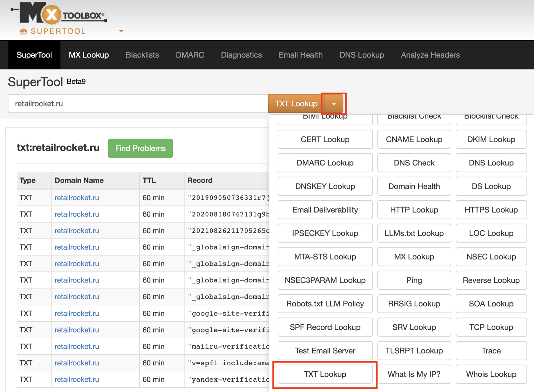Viewport: 534px width, 392px height.
Task: Choose TLSRPT Lookup option
Action: click(x=414, y=350)
